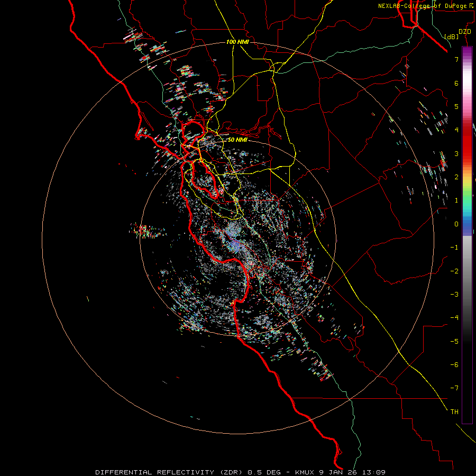Viewport: 476px width, 476px height.
Task: Click the 7 value on the dB scale
Action: pyautogui.click(x=456, y=59)
